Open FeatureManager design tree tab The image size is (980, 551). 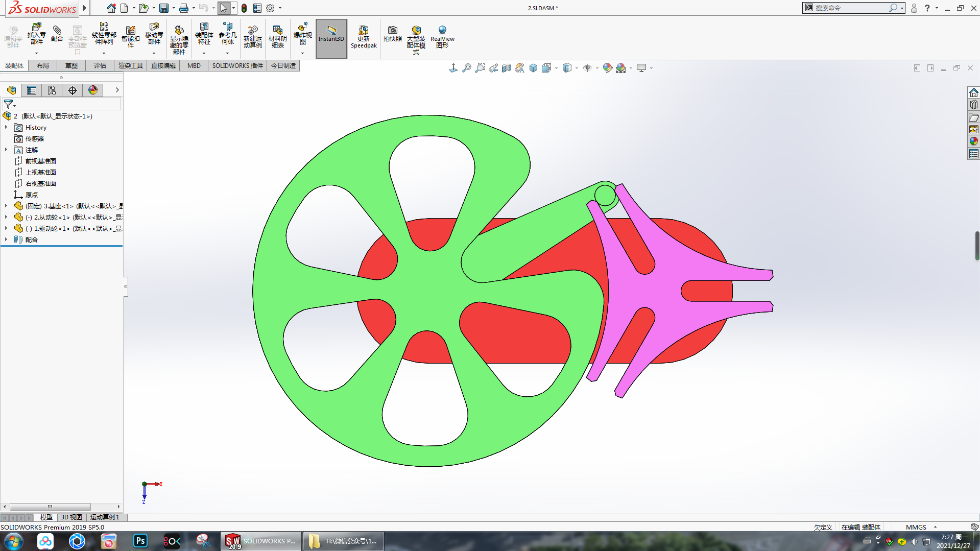[11, 90]
